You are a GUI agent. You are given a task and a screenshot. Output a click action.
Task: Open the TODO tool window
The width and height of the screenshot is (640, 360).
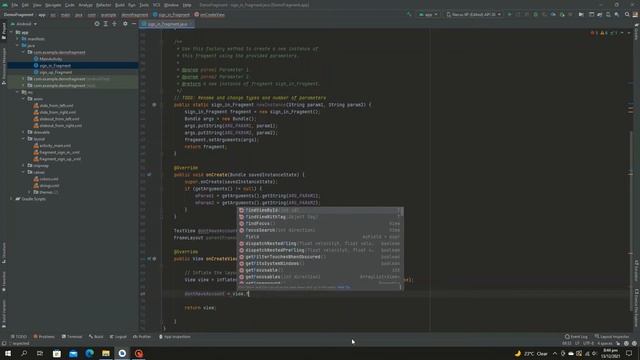(x=19, y=337)
